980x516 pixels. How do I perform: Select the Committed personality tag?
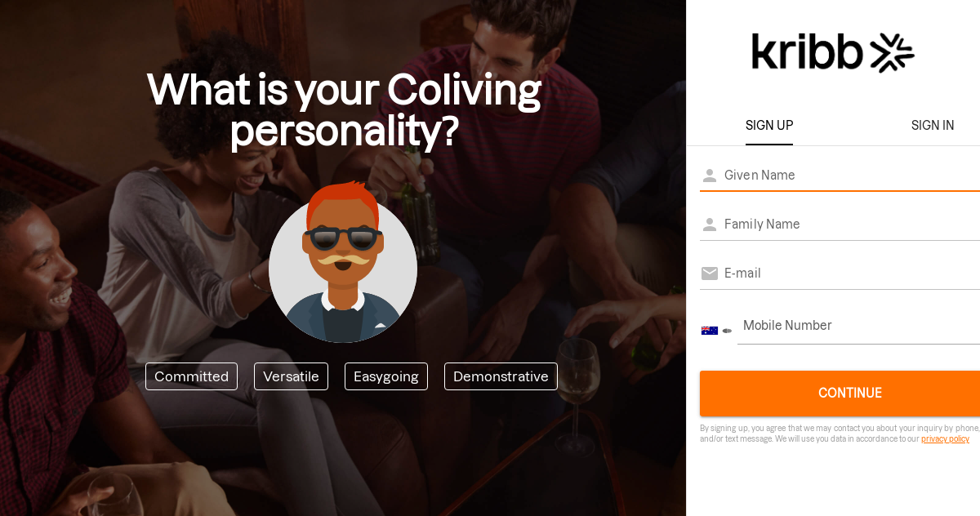[191, 376]
